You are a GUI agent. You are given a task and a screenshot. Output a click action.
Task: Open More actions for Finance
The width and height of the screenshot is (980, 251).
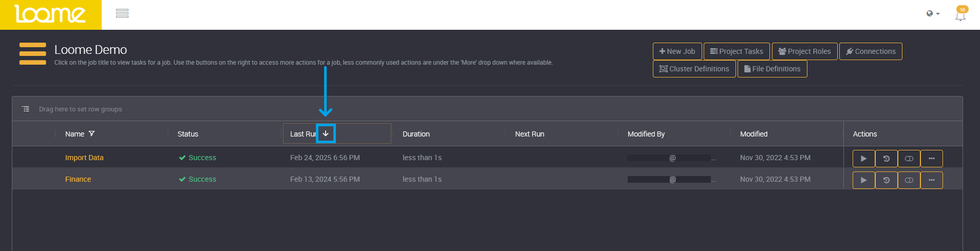931,180
